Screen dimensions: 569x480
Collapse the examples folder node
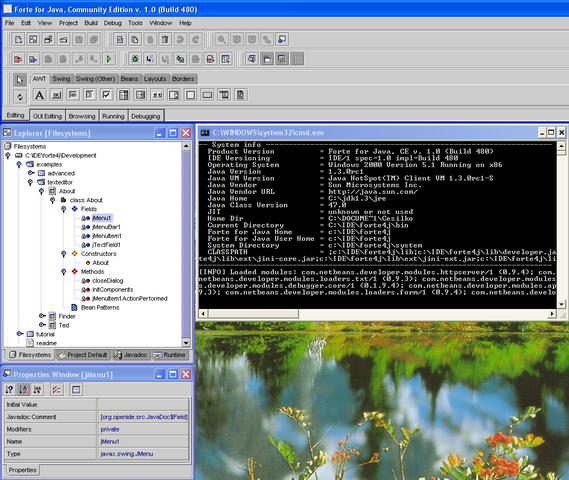[19, 164]
